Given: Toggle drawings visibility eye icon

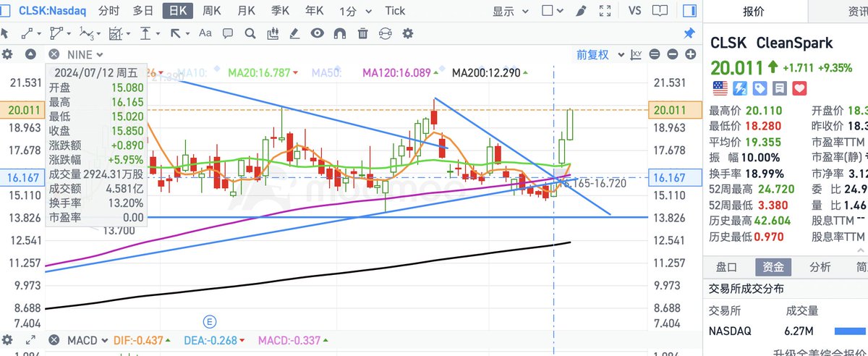Looking at the screenshot, I should pyautogui.click(x=318, y=33).
